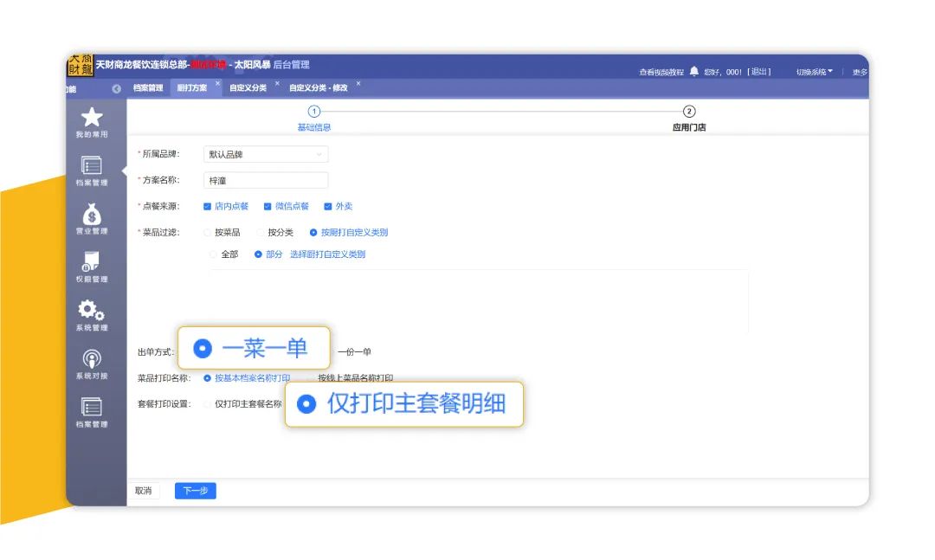935x560 pixels.
Task: Toggle the 外卖 checkbox
Action: 327,206
